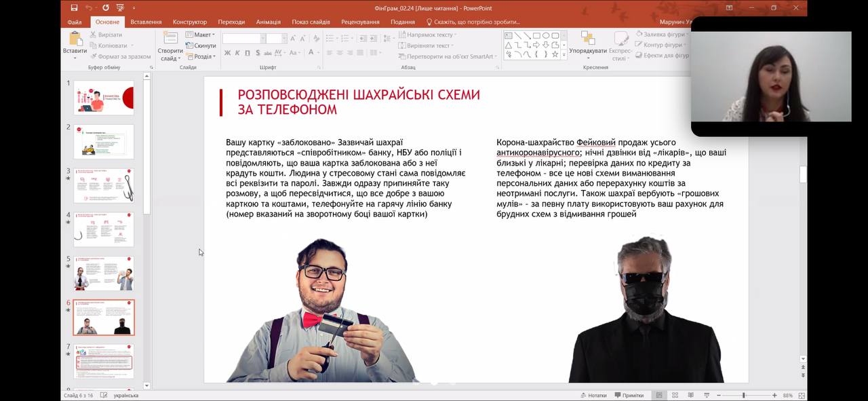Click the Save icon in quick access toolbar
This screenshot has width=868, height=401.
(x=74, y=8)
